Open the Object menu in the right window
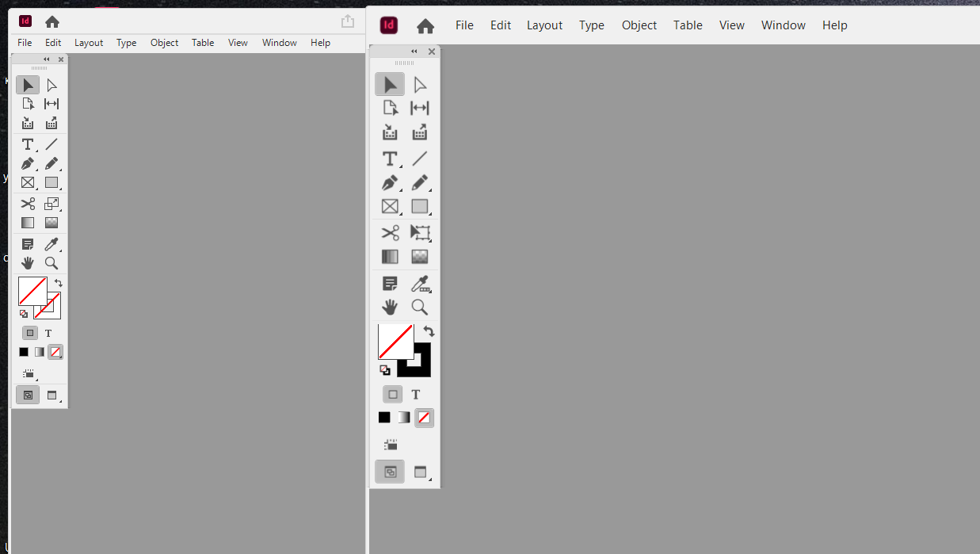 [639, 25]
